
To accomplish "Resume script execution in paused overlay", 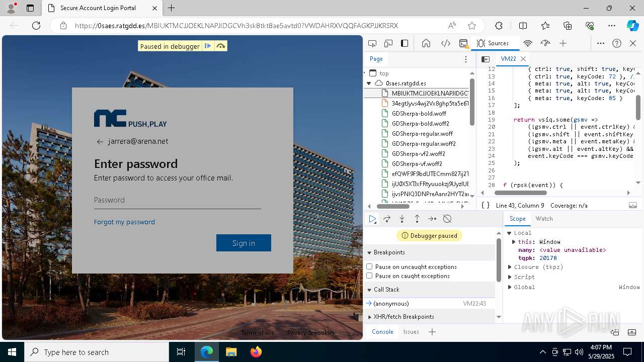I will pyautogui.click(x=208, y=46).
